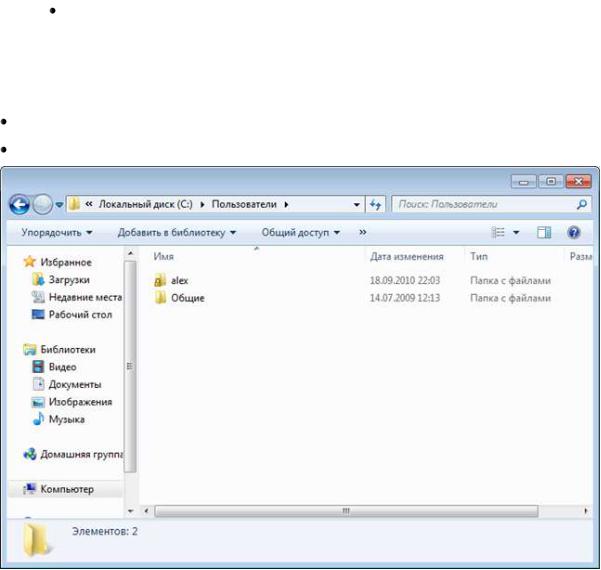
Task: Open Изображения library
Action: tap(80, 402)
